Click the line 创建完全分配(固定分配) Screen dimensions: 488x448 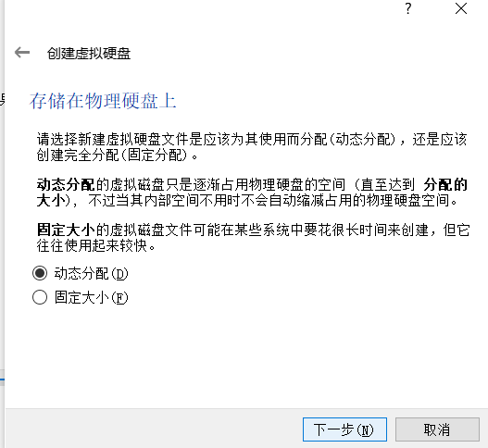(x=117, y=155)
